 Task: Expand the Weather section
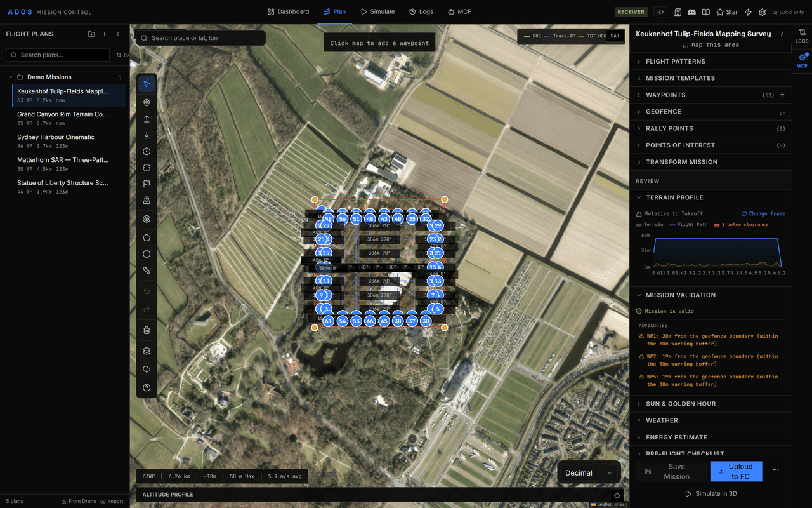pos(710,420)
